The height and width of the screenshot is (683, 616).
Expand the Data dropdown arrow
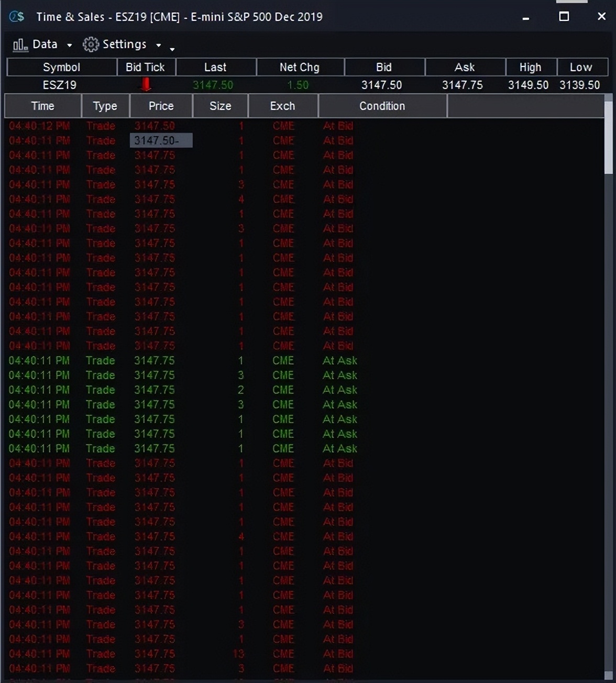69,46
